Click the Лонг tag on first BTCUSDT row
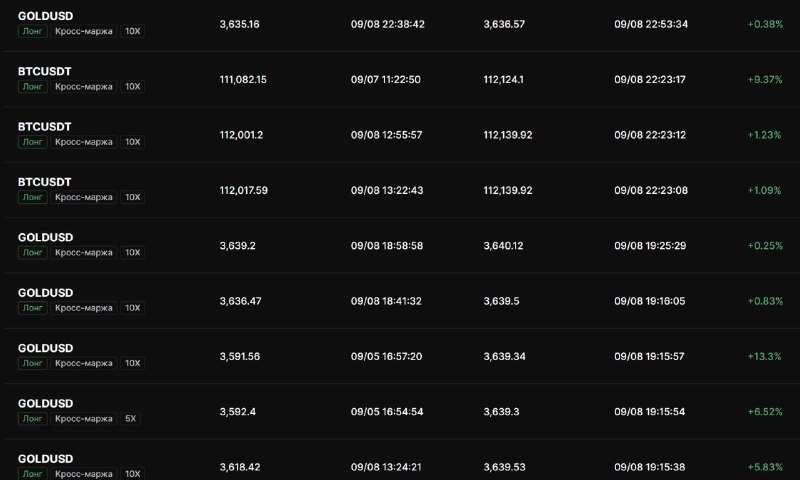This screenshot has height=480, width=800. point(33,87)
